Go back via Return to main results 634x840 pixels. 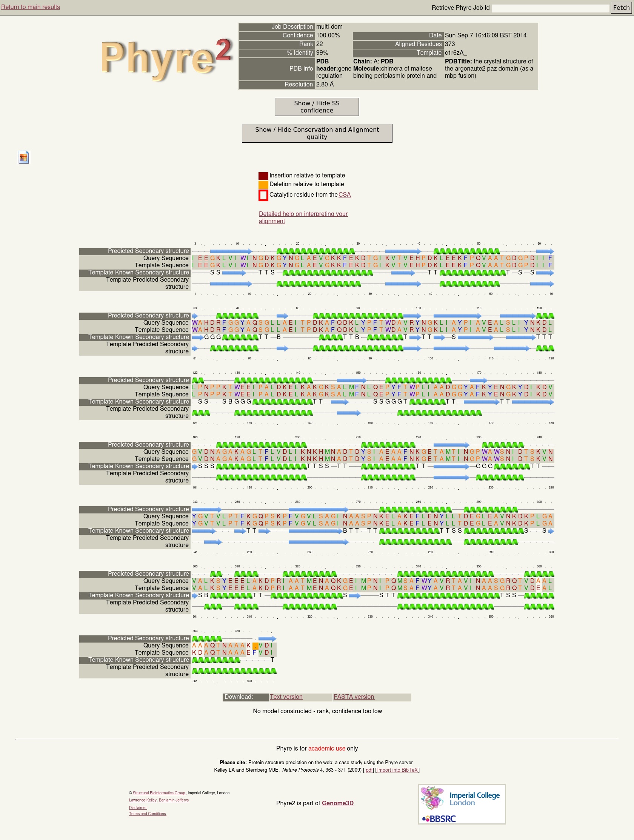coord(30,7)
